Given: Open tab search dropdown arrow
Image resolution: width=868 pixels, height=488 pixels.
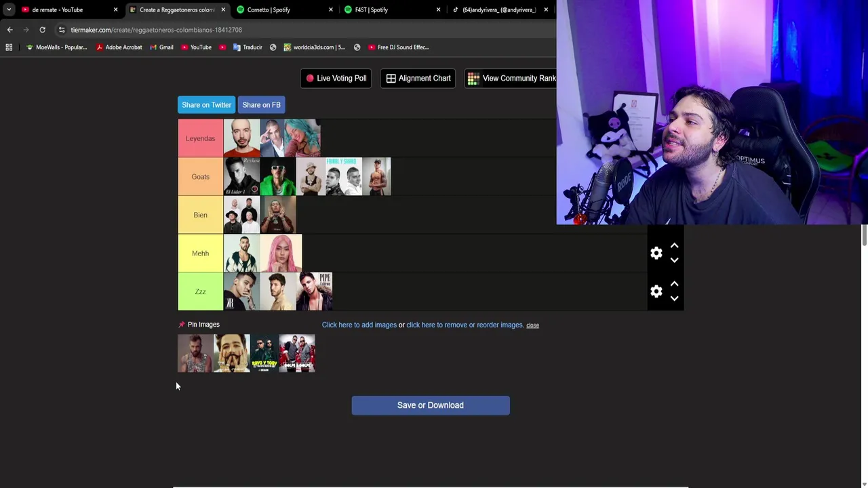Looking at the screenshot, I should pyautogui.click(x=8, y=9).
